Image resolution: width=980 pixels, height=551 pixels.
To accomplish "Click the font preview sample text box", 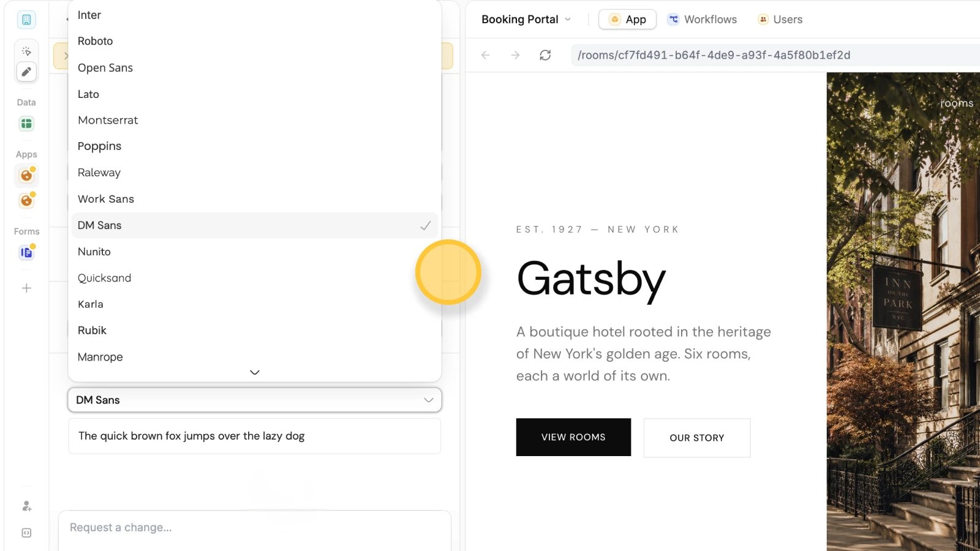I will click(x=255, y=436).
